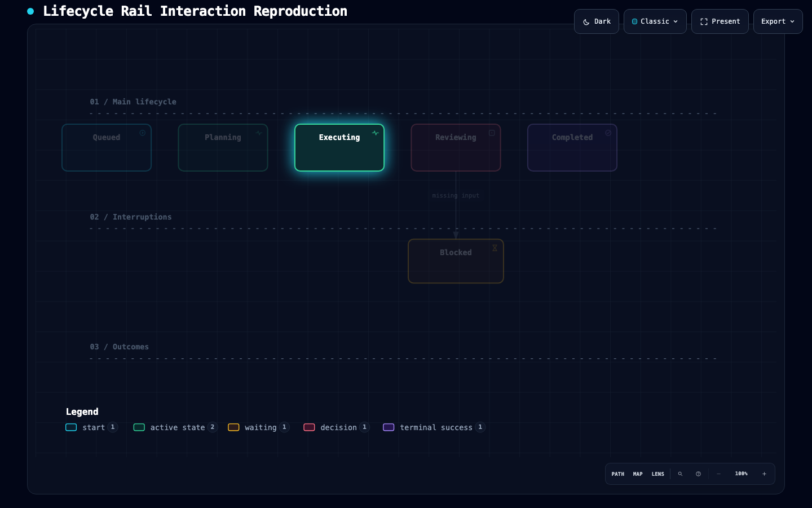This screenshot has width=812, height=508.
Task: Click the pulse icon on Planning node
Action: pos(259,133)
